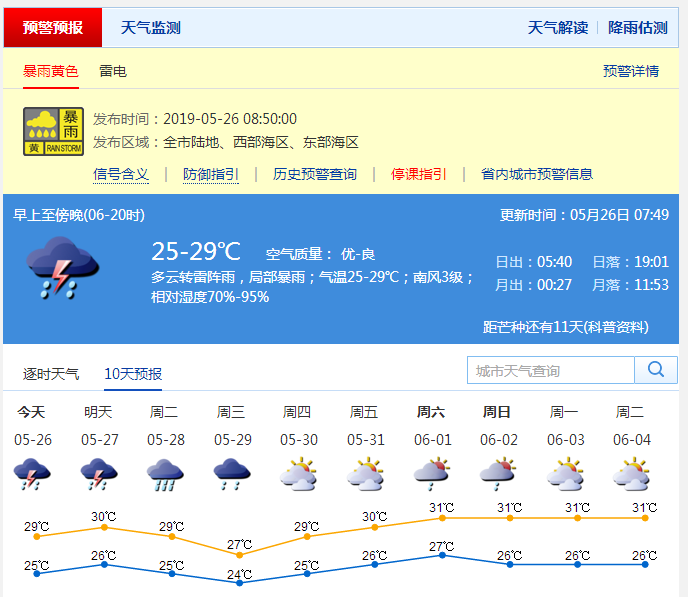
Task: Click the 历史预警查询 link
Action: coord(315,174)
